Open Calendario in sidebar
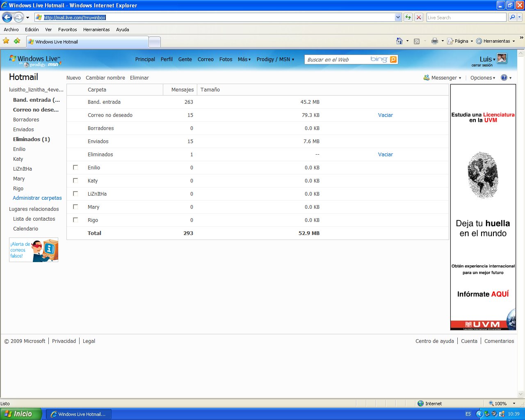 click(x=25, y=229)
